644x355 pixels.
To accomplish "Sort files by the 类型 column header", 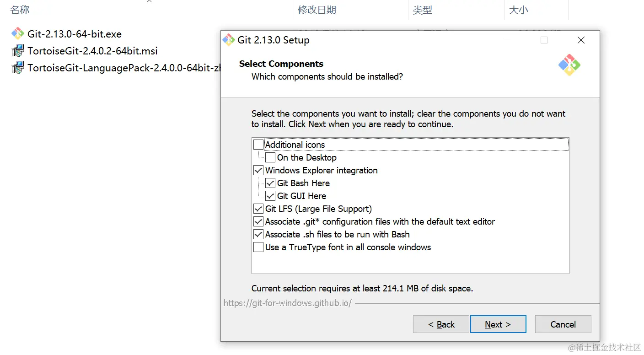I will [x=423, y=10].
